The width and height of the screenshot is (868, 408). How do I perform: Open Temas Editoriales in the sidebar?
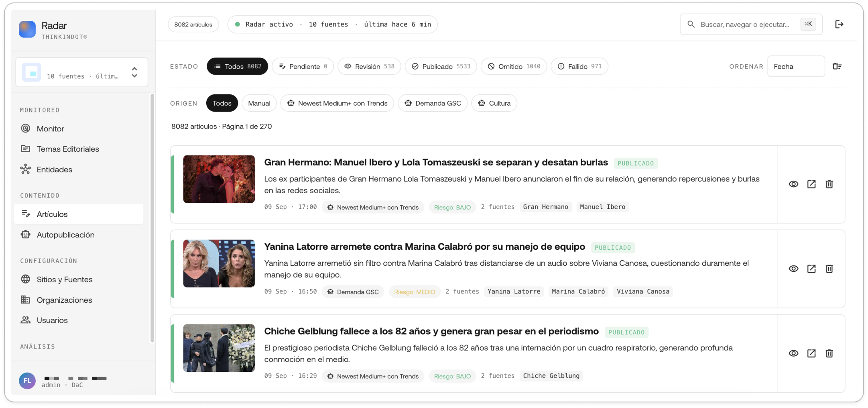(x=79, y=149)
